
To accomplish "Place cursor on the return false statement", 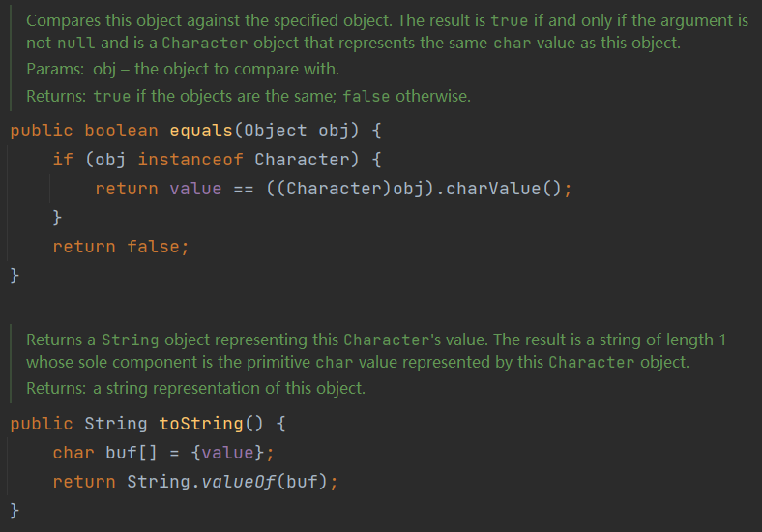I will (121, 247).
